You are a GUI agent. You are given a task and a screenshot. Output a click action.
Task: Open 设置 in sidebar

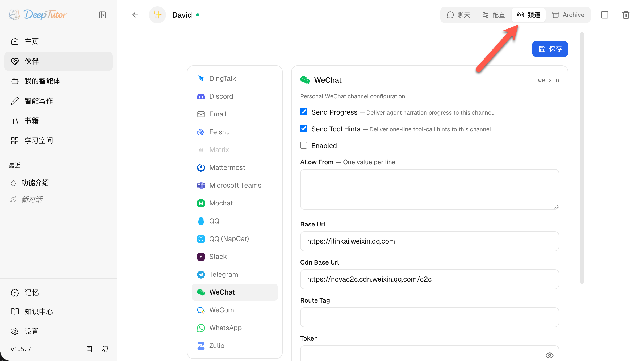point(58,331)
